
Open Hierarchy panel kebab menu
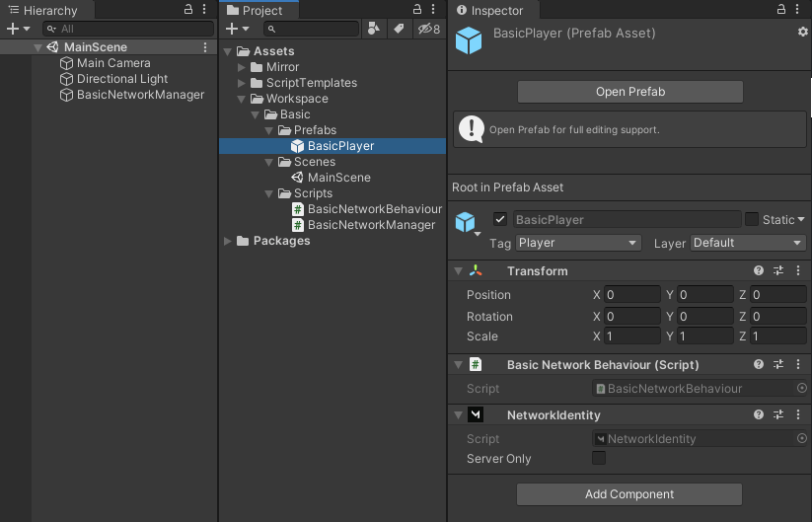(x=204, y=9)
